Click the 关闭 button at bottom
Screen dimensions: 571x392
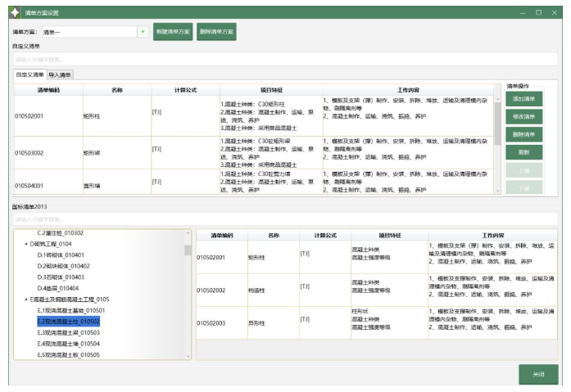(538, 374)
